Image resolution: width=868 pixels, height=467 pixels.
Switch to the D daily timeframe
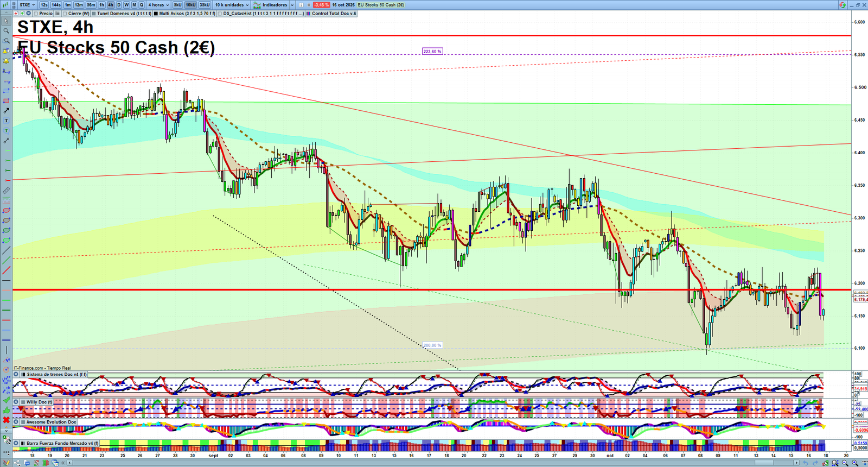(x=119, y=5)
